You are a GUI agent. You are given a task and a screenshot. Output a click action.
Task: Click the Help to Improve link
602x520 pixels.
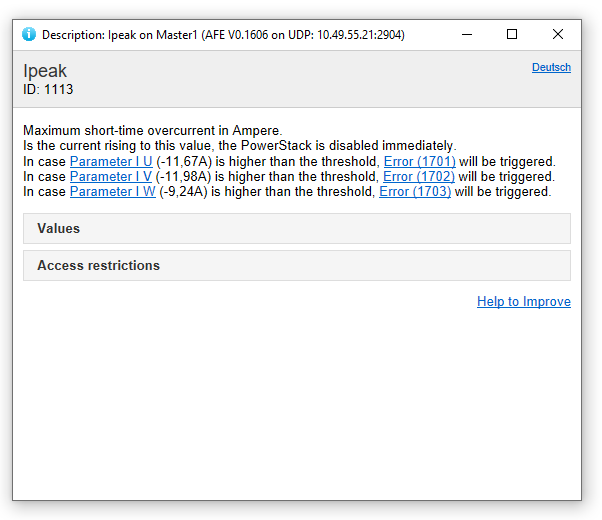click(x=524, y=302)
